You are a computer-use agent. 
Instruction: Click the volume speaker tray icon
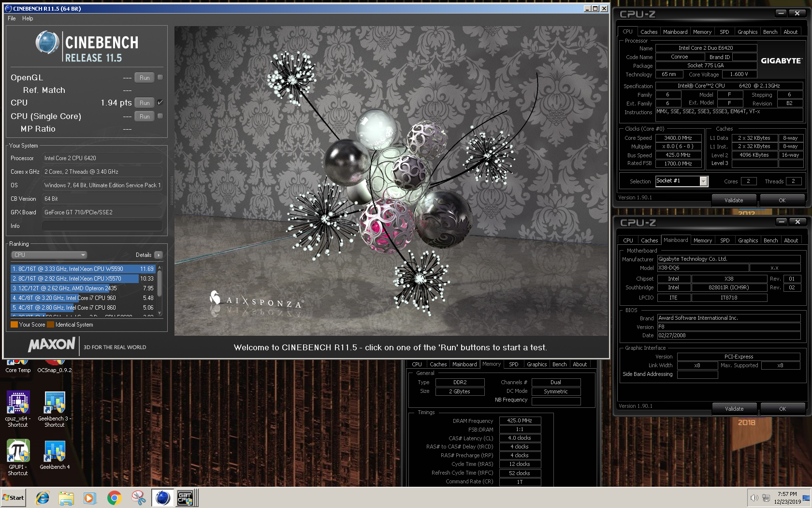754,498
